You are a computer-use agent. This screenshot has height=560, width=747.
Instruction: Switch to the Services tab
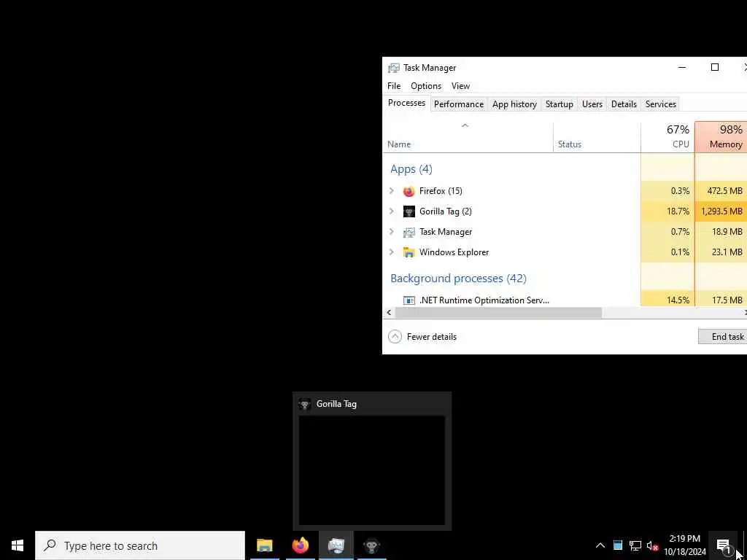point(661,104)
